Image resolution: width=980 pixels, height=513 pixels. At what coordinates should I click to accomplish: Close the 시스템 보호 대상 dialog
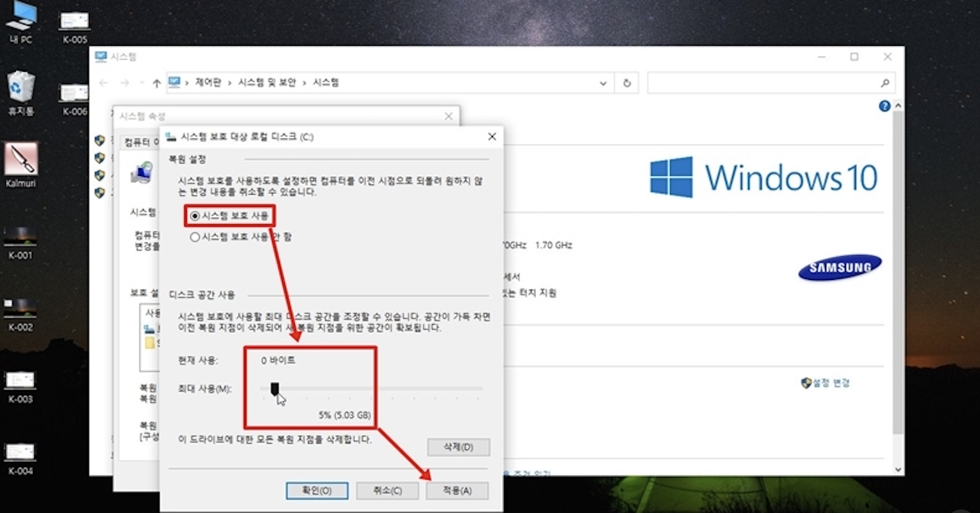(492, 136)
